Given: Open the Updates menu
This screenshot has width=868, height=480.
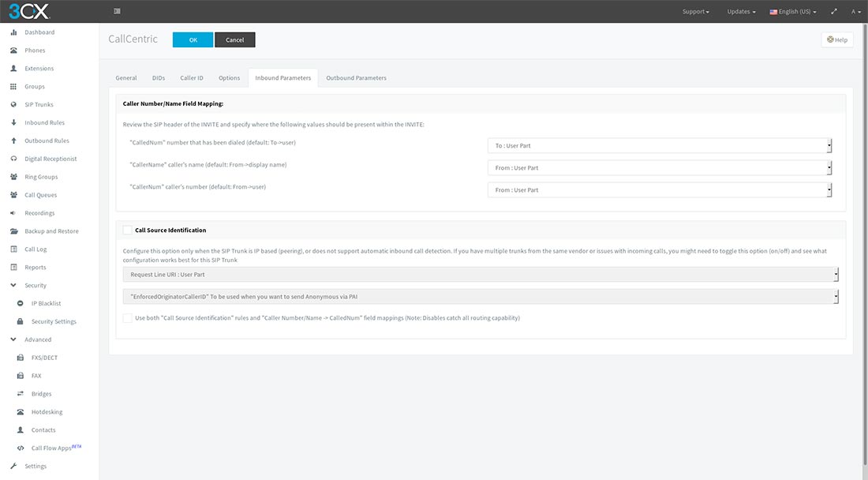Looking at the screenshot, I should (x=740, y=11).
